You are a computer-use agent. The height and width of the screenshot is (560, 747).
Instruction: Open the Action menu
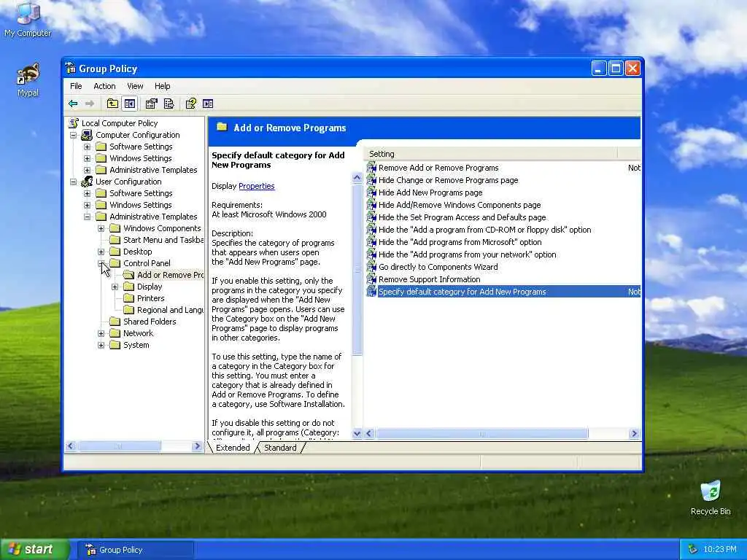[104, 86]
